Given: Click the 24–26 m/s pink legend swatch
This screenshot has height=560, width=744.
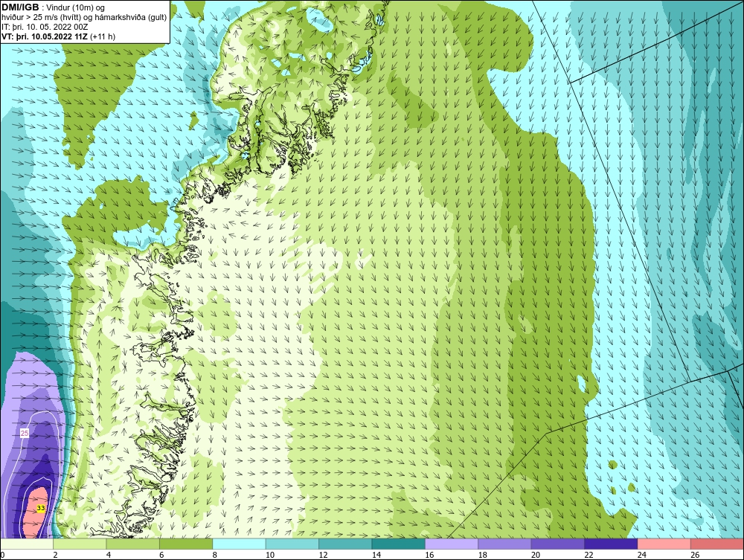Looking at the screenshot, I should 664,544.
